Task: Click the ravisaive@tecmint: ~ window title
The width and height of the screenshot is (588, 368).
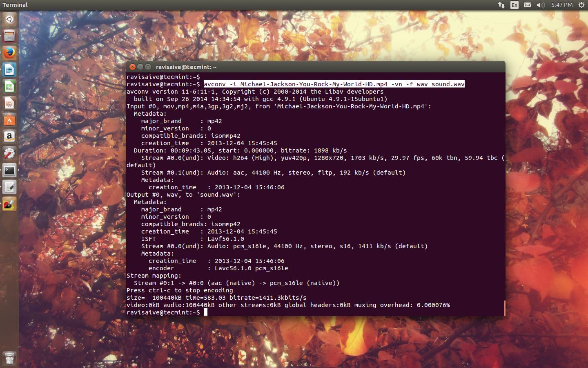Action: [186, 67]
